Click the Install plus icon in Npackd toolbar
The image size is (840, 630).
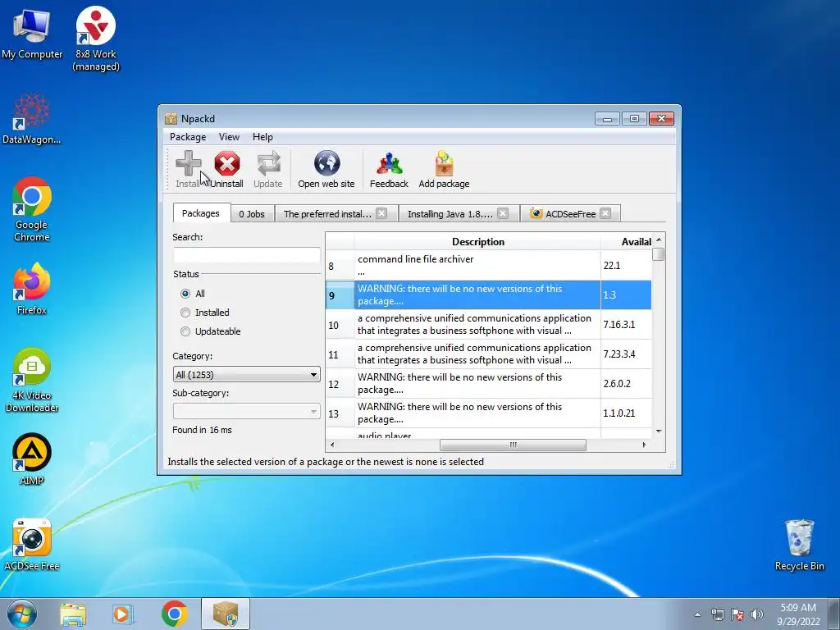coord(188,163)
